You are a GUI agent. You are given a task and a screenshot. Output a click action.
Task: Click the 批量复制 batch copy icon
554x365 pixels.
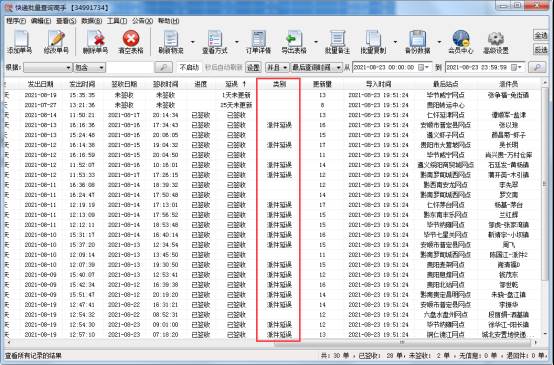pos(373,39)
